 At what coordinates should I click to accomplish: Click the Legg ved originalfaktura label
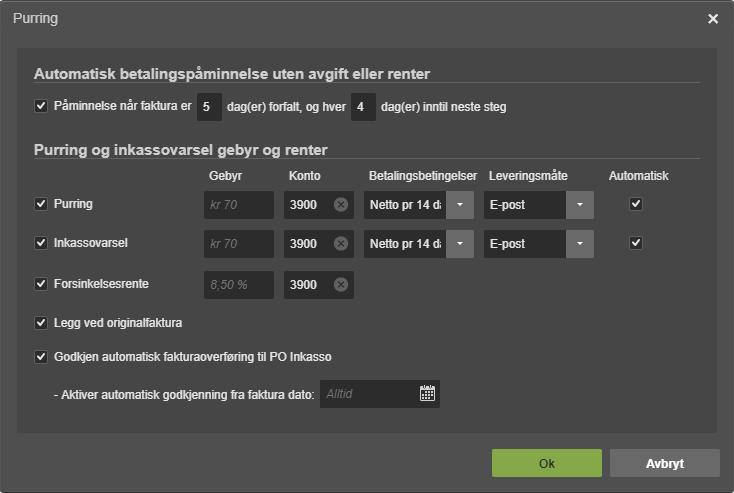point(117,323)
